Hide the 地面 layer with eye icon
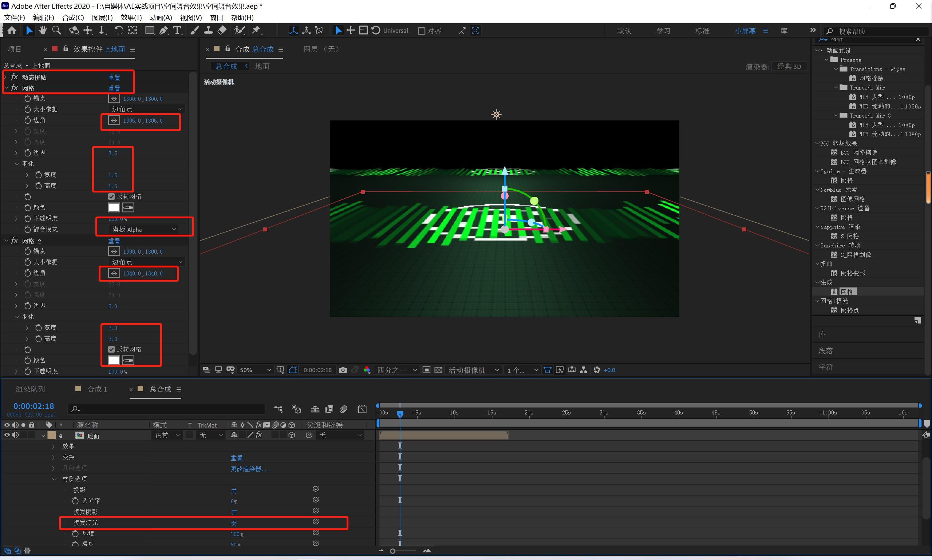This screenshot has height=560, width=932. [x=7, y=436]
